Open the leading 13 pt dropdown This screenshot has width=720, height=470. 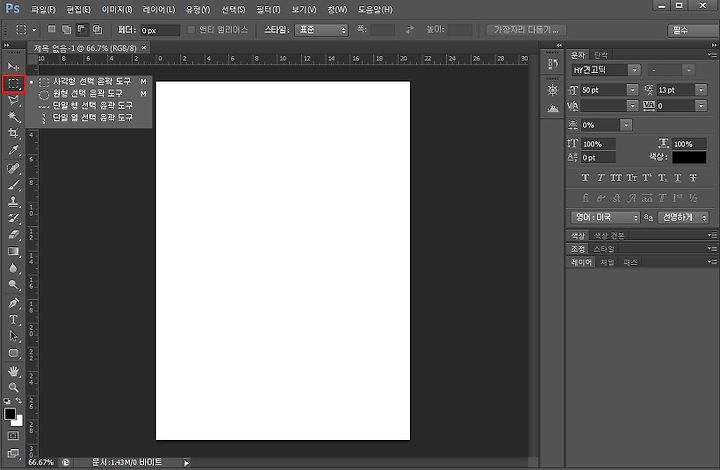pyautogui.click(x=701, y=90)
